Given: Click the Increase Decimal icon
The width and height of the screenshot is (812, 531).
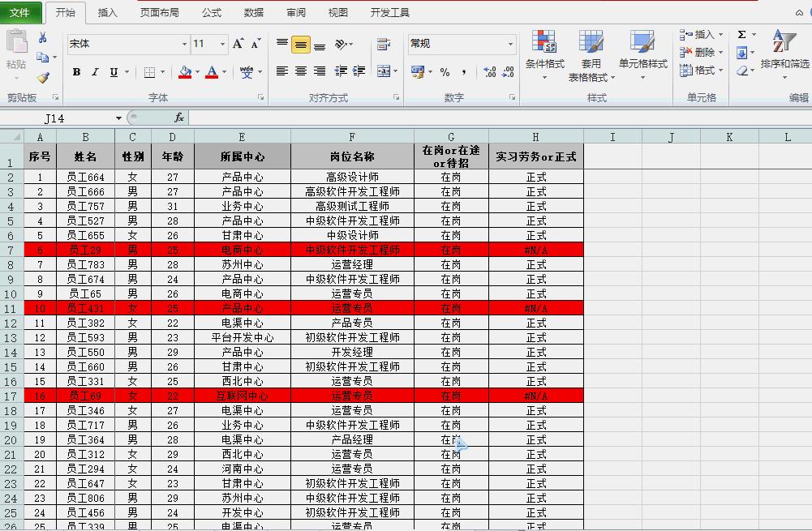Looking at the screenshot, I should [x=488, y=72].
